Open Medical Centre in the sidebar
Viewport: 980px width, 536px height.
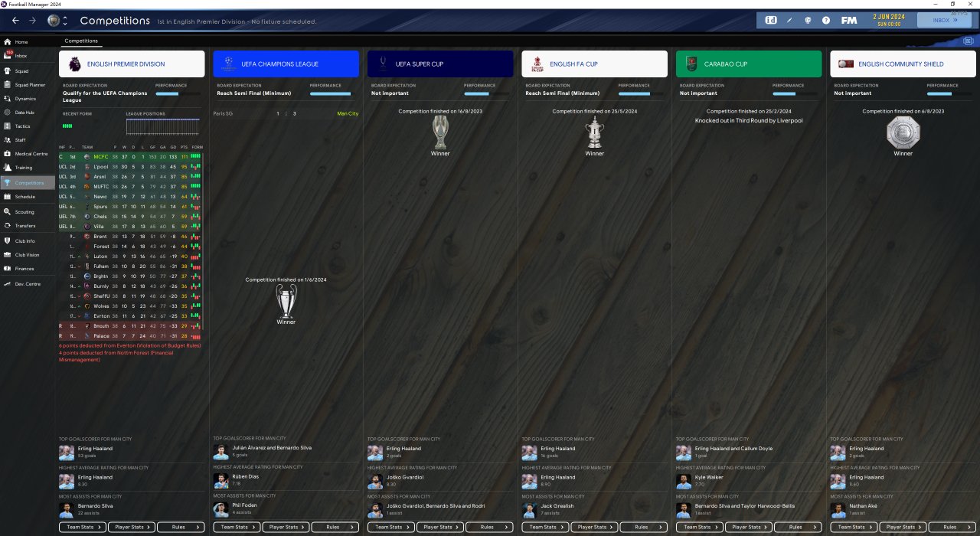point(28,153)
